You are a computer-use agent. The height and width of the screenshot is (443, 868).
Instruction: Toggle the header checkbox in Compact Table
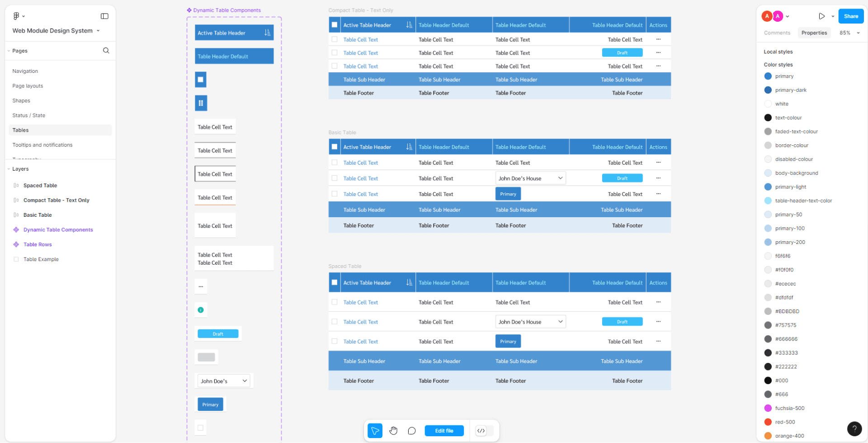335,24
